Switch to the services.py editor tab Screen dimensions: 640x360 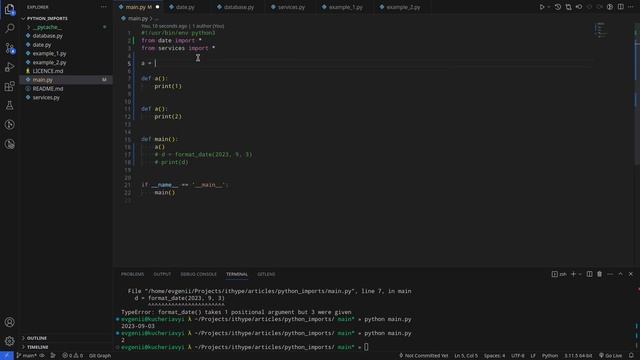point(291,7)
